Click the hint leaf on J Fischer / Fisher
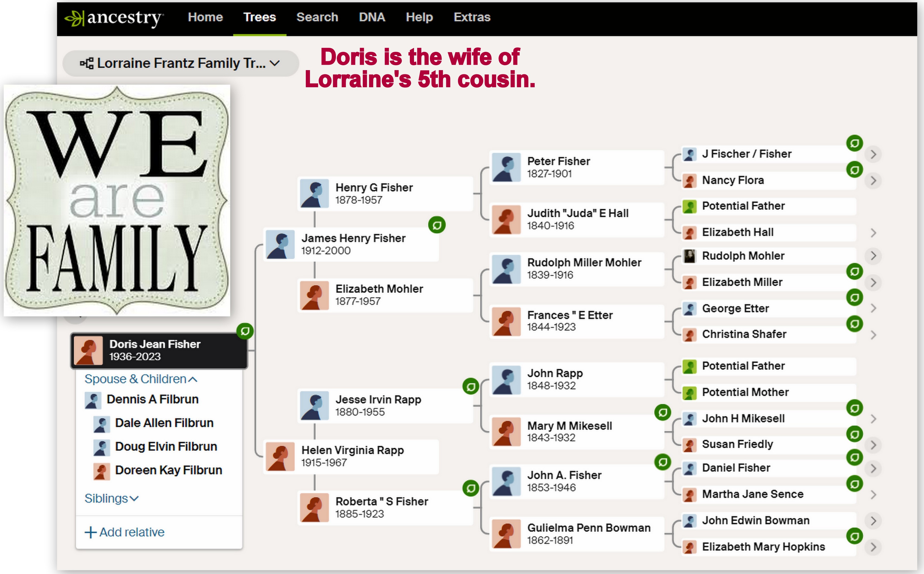Viewport: 924px width, 574px height. tap(855, 143)
